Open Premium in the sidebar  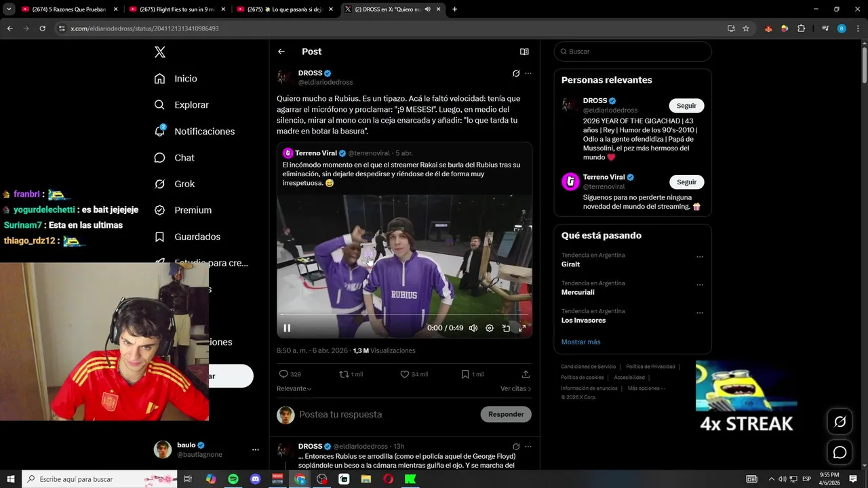[x=182, y=210]
